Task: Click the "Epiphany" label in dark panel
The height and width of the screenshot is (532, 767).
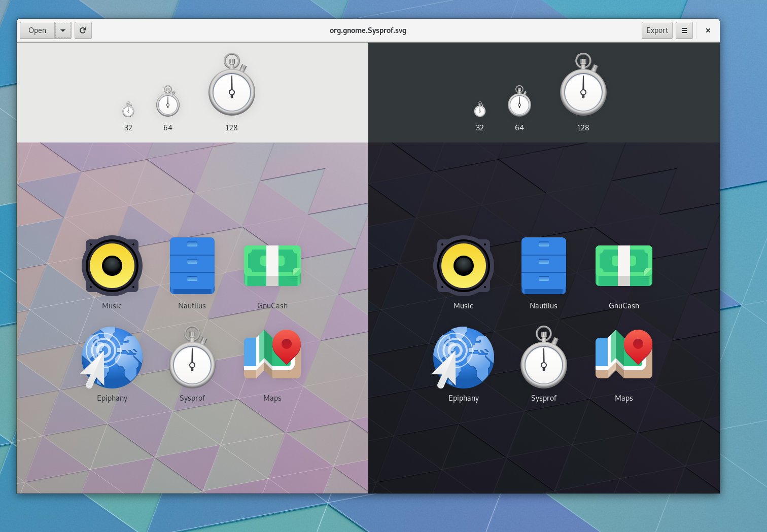Action: [464, 398]
